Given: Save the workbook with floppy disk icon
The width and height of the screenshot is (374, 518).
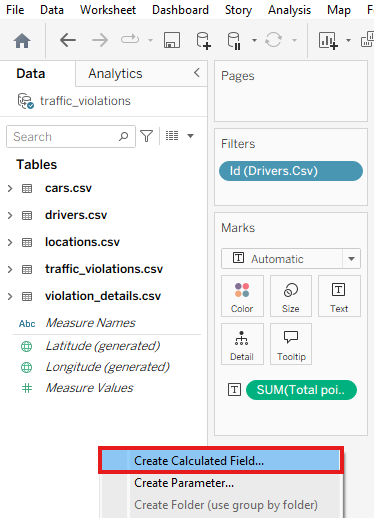Looking at the screenshot, I should (172, 40).
